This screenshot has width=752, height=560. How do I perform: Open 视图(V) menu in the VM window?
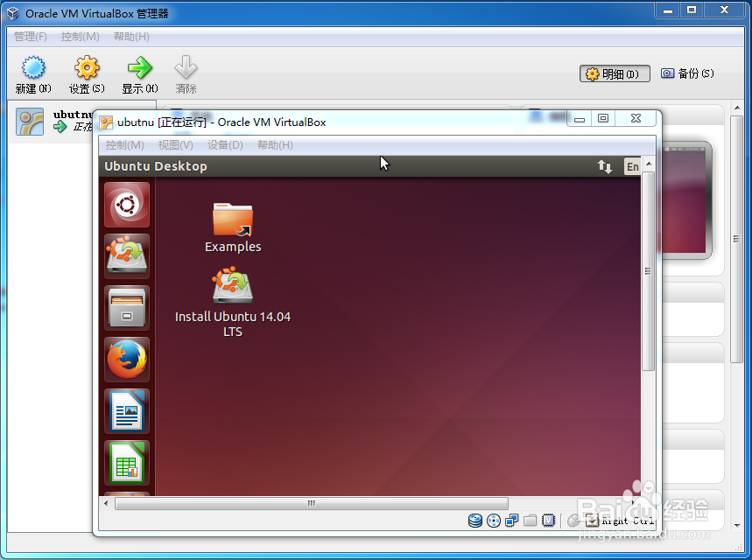176,144
